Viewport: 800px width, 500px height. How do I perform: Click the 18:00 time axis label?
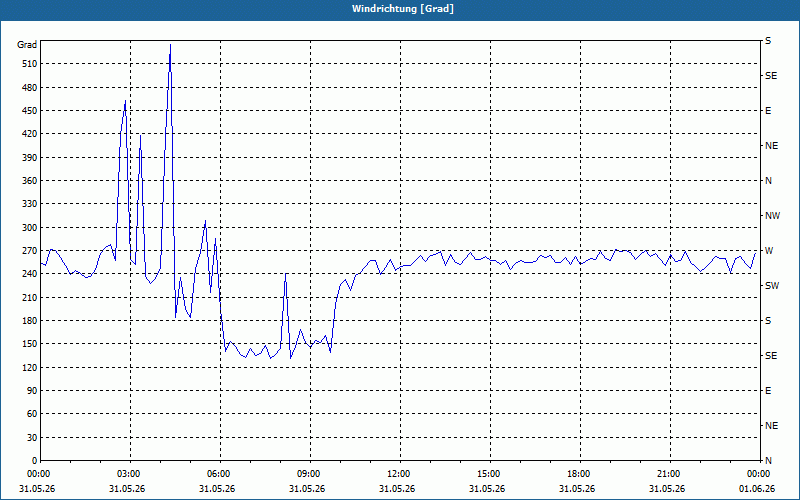[580, 474]
